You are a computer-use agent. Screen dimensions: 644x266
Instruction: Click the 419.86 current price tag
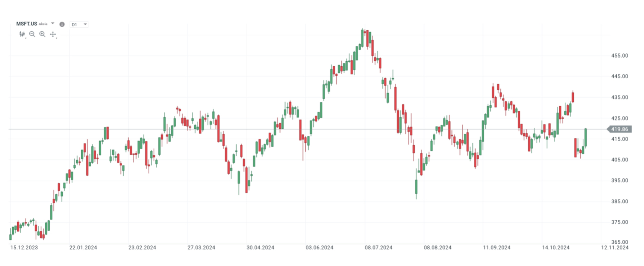pos(619,129)
